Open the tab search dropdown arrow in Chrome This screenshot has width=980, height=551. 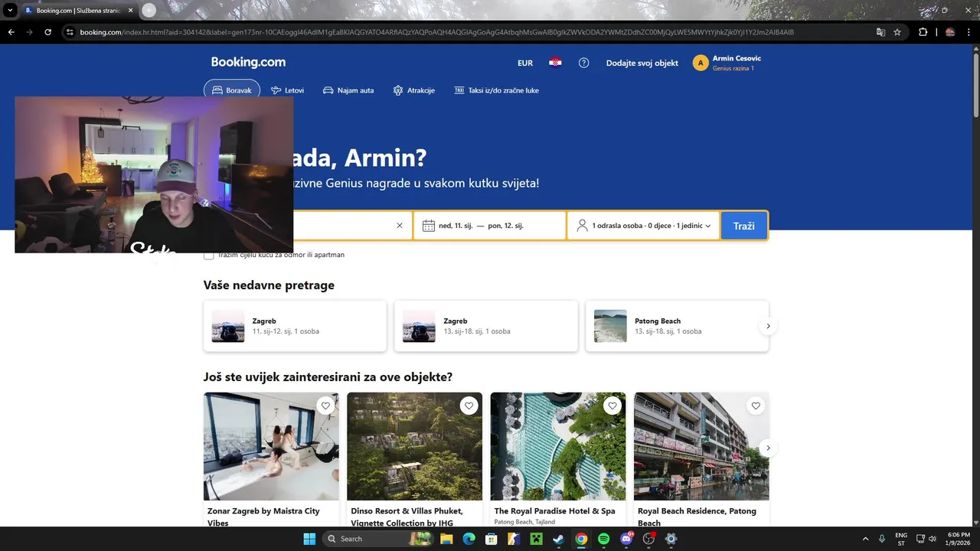click(10, 10)
